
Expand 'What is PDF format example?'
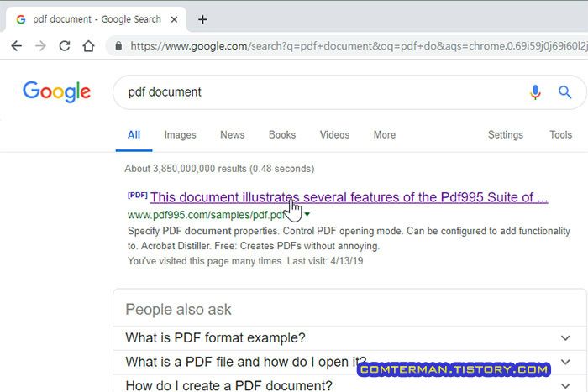click(x=349, y=338)
